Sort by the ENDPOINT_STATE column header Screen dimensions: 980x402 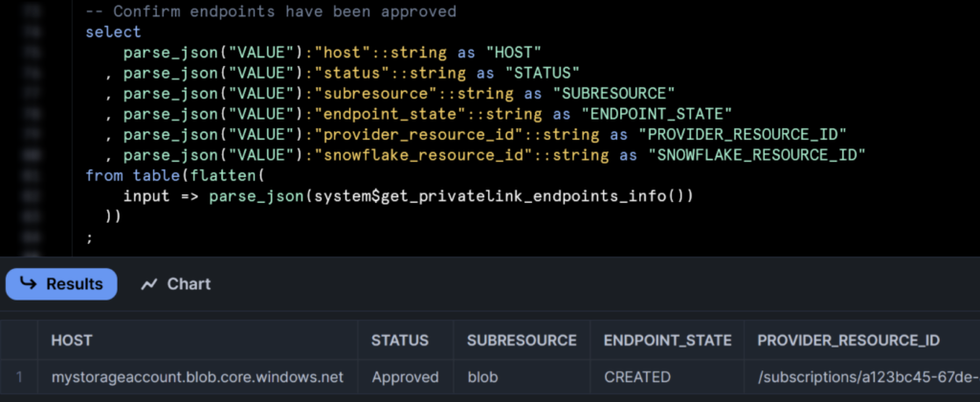[667, 340]
